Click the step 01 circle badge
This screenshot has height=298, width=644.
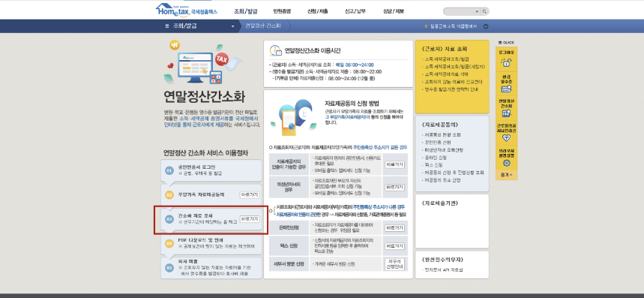169,170
